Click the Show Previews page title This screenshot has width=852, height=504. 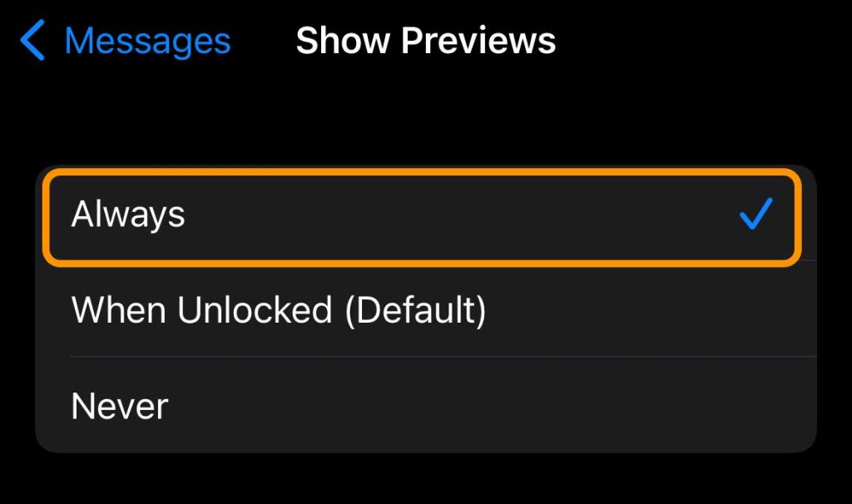[426, 42]
